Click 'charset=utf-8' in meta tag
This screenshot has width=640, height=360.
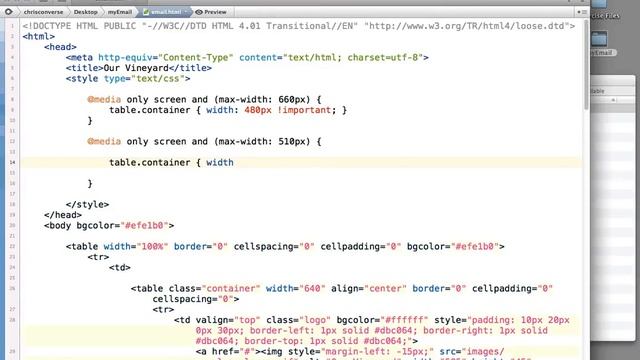point(383,58)
